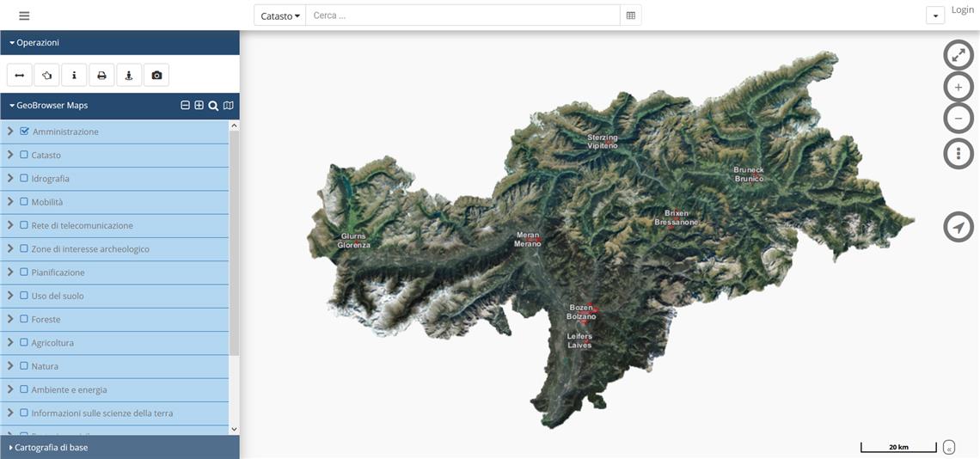Uncheck the Amministrazione layer checkbox

pos(24,132)
